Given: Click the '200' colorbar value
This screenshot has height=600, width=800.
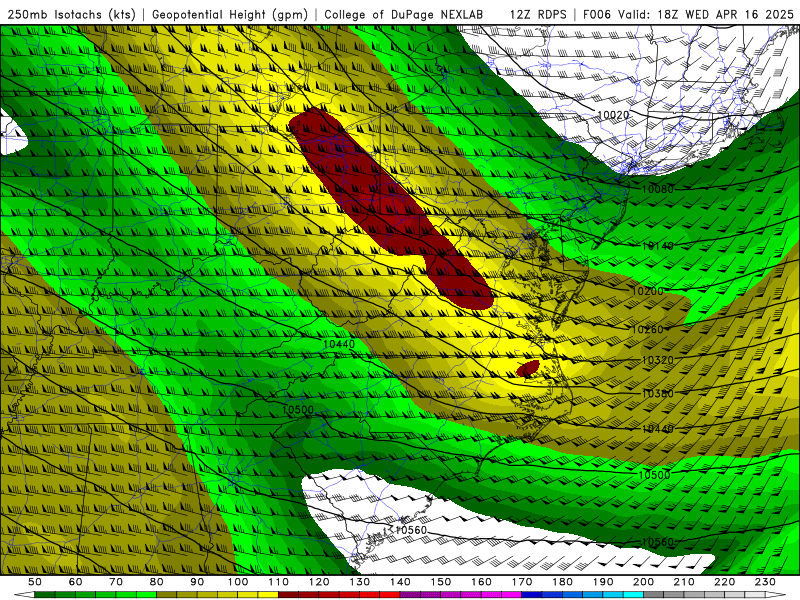Looking at the screenshot, I should point(643,582).
